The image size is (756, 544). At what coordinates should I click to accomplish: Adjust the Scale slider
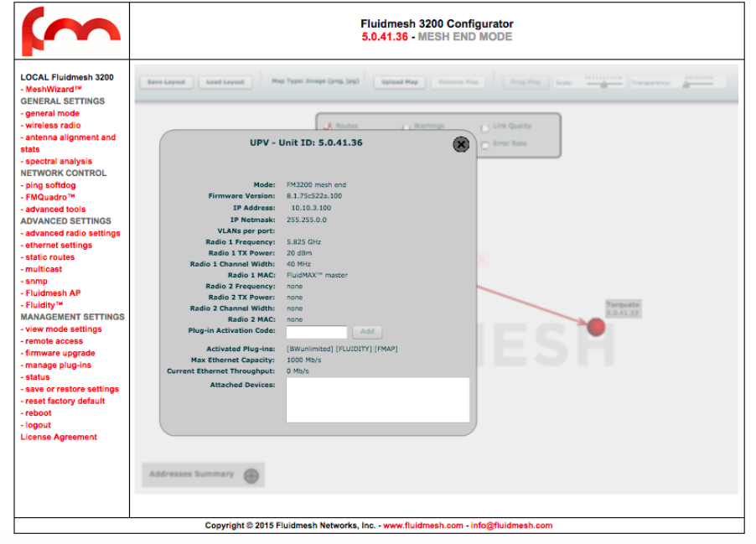click(x=603, y=84)
